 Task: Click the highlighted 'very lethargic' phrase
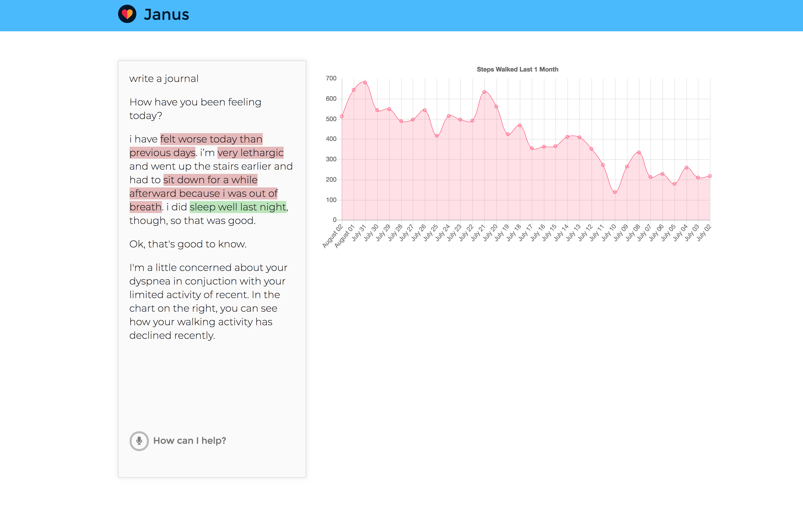click(250, 153)
